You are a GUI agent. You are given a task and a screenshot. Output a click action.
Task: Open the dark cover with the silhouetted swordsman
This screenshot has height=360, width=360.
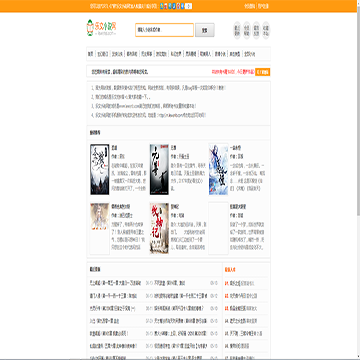point(159,169)
